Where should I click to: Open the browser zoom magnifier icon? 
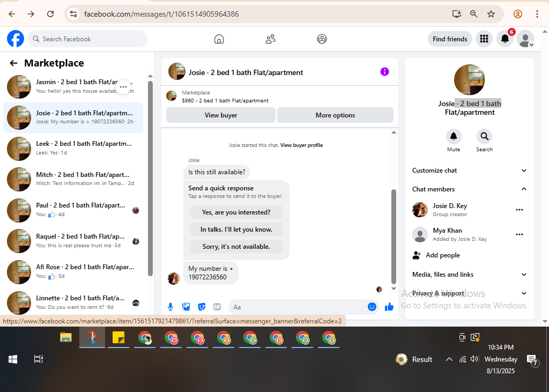[x=474, y=14]
